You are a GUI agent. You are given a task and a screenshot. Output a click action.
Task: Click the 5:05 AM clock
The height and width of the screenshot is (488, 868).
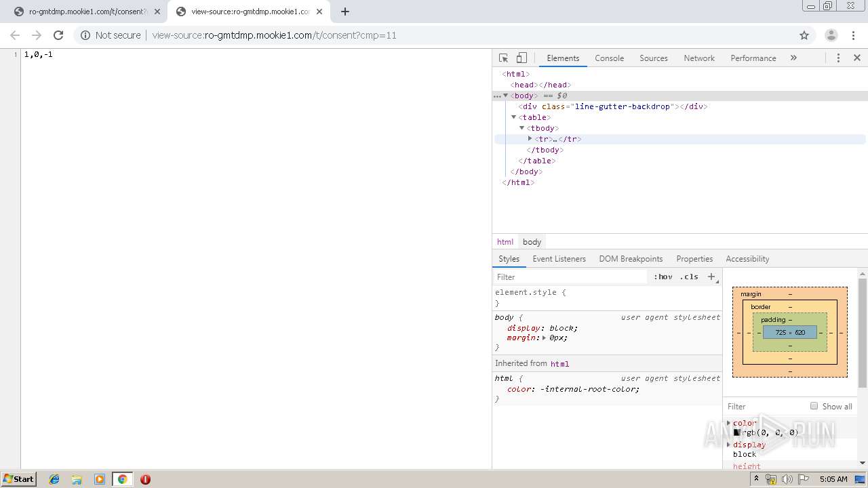pyautogui.click(x=833, y=479)
